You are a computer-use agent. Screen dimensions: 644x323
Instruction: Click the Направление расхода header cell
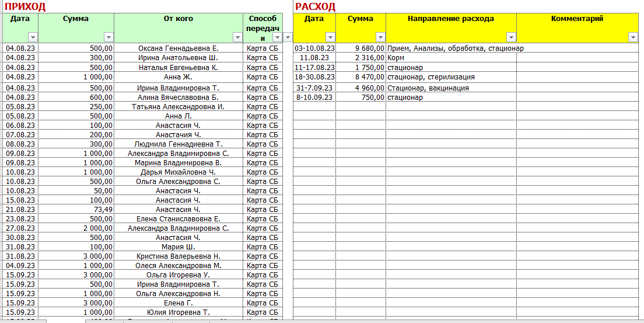451,27
